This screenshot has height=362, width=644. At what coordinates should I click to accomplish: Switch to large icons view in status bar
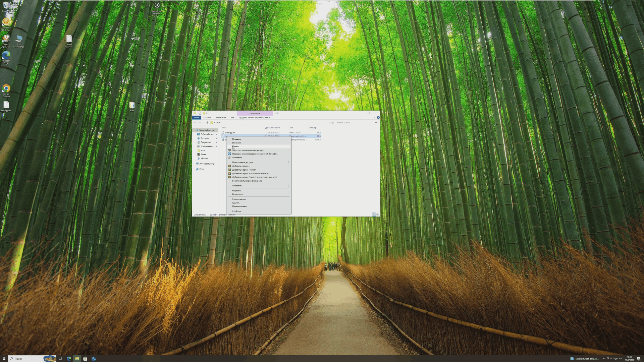click(x=378, y=215)
